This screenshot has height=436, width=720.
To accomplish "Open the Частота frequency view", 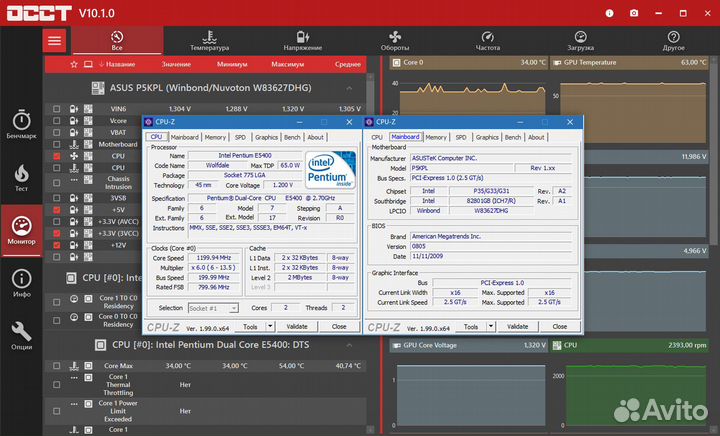I will coord(487,40).
